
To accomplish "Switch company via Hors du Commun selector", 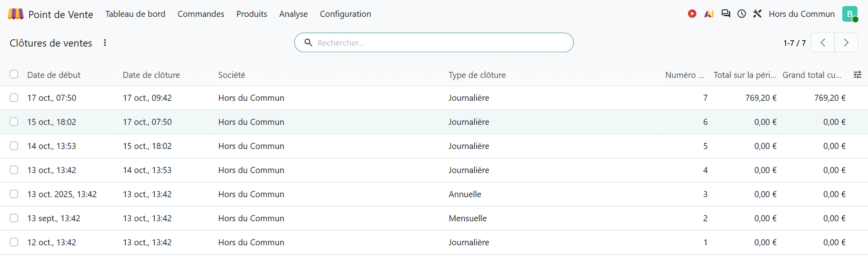I will pyautogui.click(x=802, y=14).
